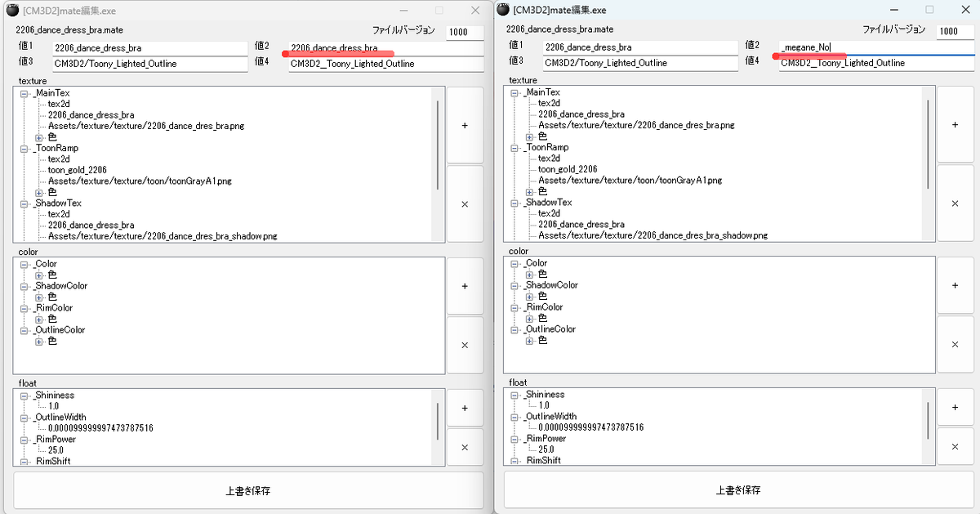Click the float list scrollbar in left window
Screen dimensions: 980x514
click(x=438, y=421)
